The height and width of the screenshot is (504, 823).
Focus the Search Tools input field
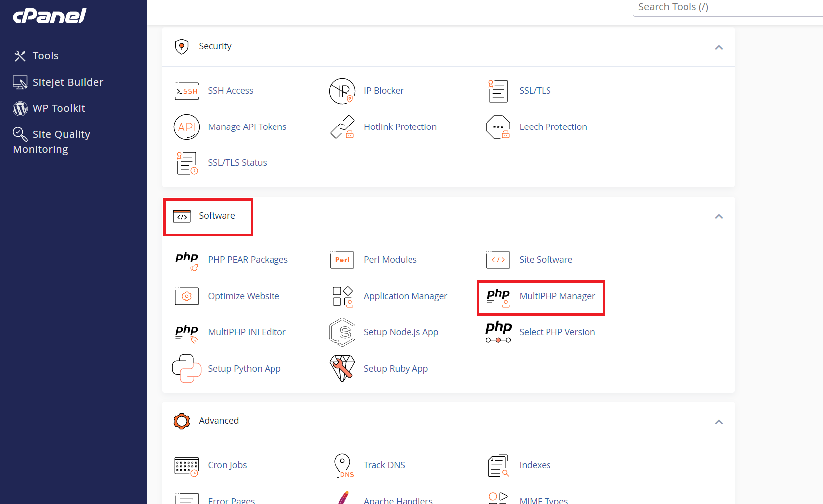pyautogui.click(x=727, y=7)
